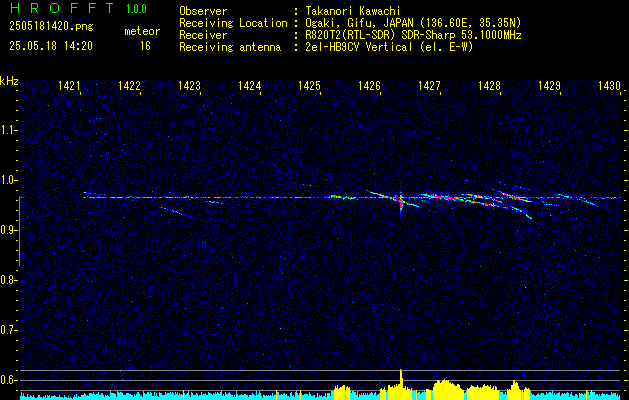The height and width of the screenshot is (400, 629).
Task: Select the Ogaki, Gifu, JAPAN location text
Action: (412, 23)
